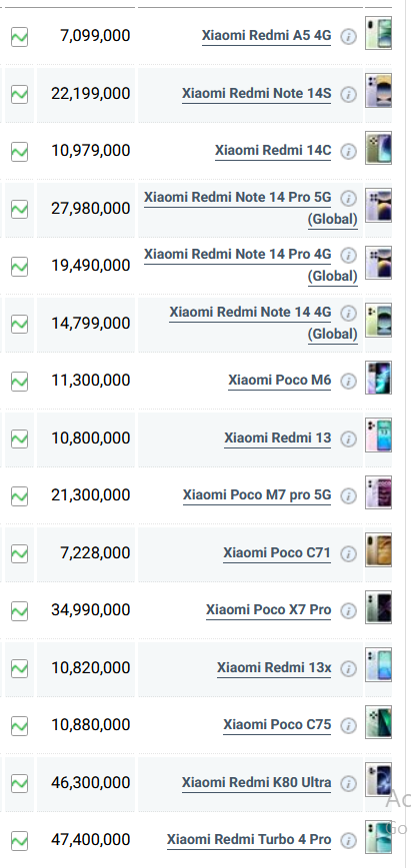The image size is (411, 868).
Task: Open chart icon for Xiaomi Poco X7 Pro row
Action: [19, 611]
